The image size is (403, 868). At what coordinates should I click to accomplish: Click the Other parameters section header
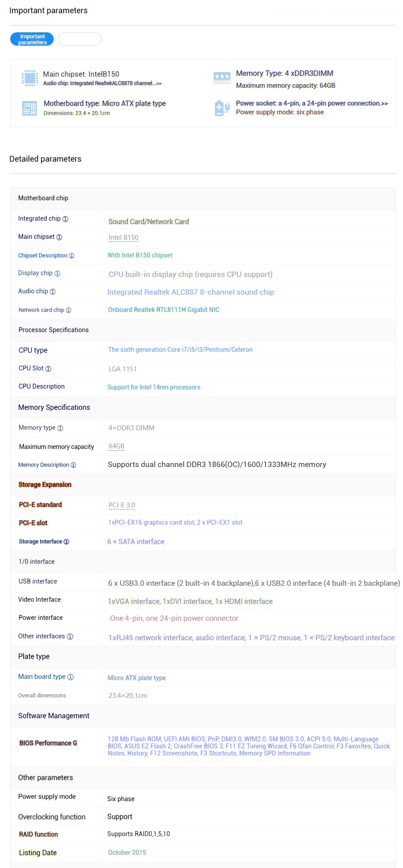coord(46,778)
